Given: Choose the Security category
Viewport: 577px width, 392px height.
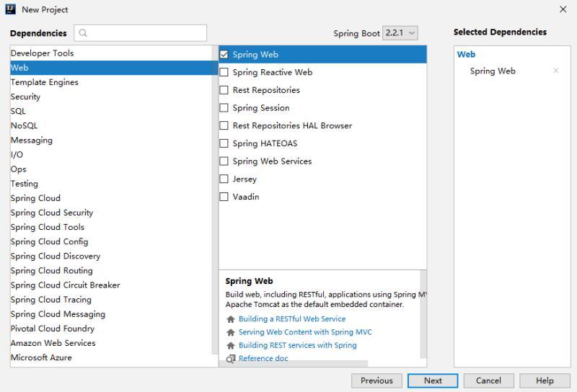Looking at the screenshot, I should pos(111,97).
